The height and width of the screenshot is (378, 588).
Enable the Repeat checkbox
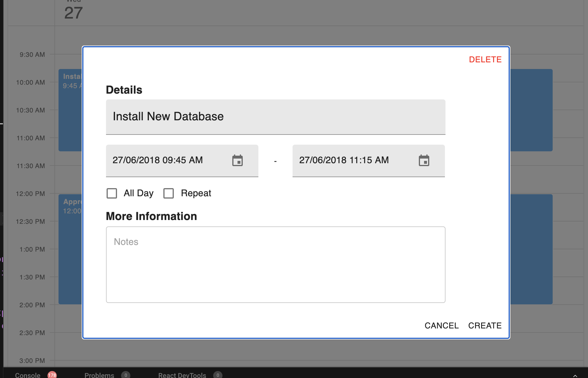pos(168,193)
